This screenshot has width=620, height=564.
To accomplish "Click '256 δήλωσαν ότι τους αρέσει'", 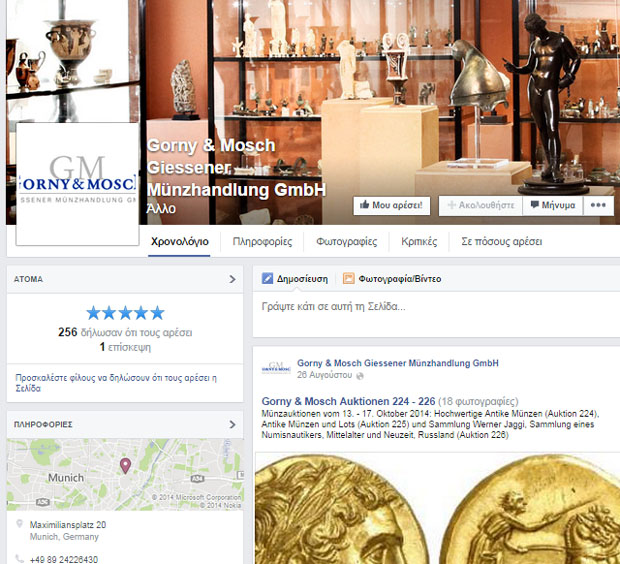I will 125,332.
